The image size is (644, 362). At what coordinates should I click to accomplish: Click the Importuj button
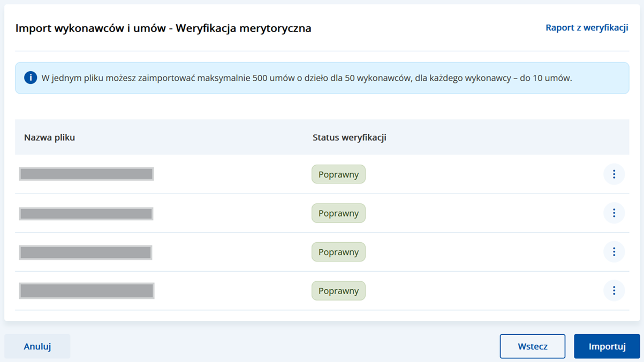(607, 346)
